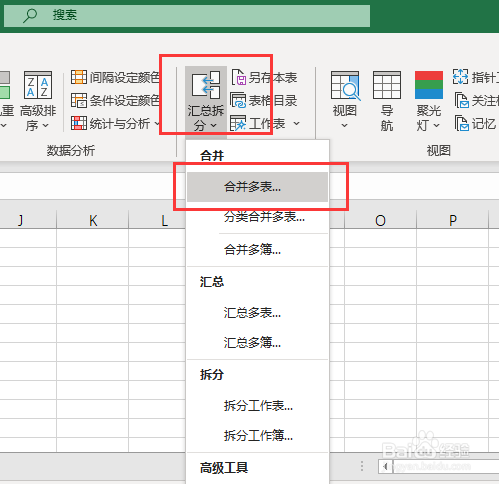This screenshot has width=499, height=484.
Task: Choose 汇总多表... from the menu
Action: click(x=257, y=313)
